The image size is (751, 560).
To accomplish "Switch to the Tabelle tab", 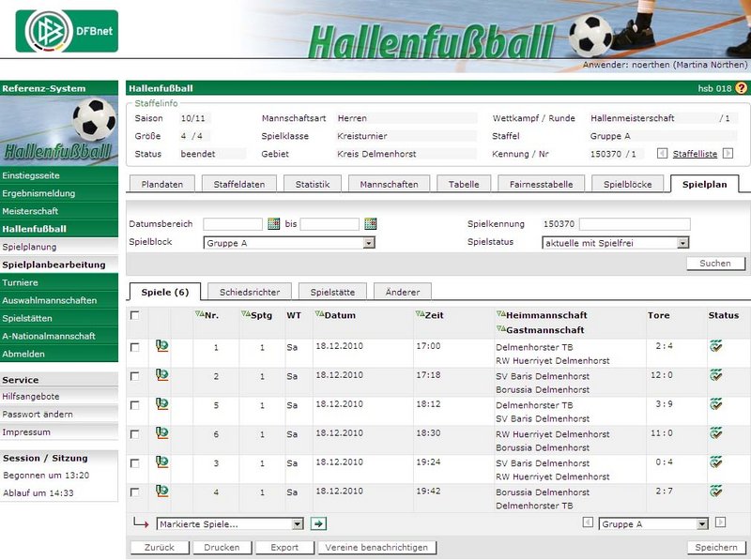I will click(x=464, y=185).
